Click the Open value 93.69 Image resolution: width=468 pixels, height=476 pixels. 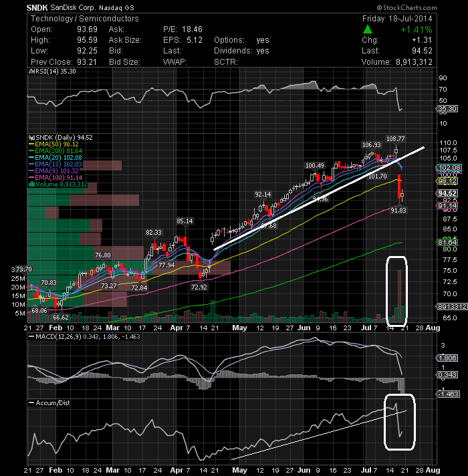[x=87, y=29]
